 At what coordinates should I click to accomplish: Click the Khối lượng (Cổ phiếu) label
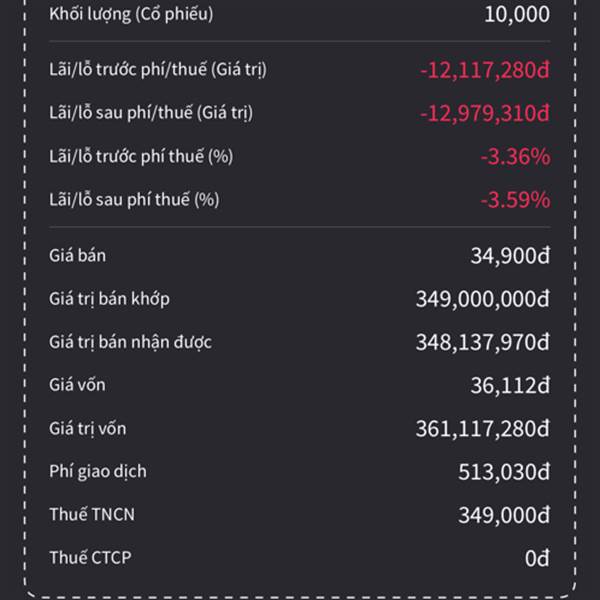point(130,14)
